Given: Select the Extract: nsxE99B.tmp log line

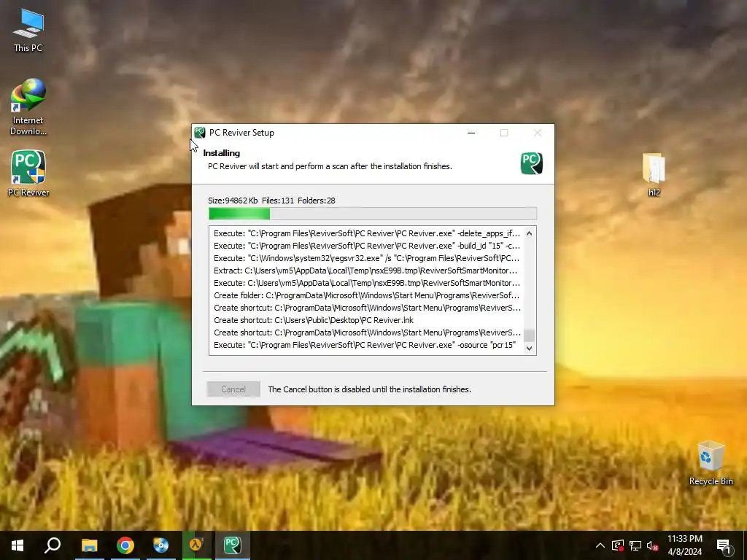Looking at the screenshot, I should pyautogui.click(x=366, y=271).
